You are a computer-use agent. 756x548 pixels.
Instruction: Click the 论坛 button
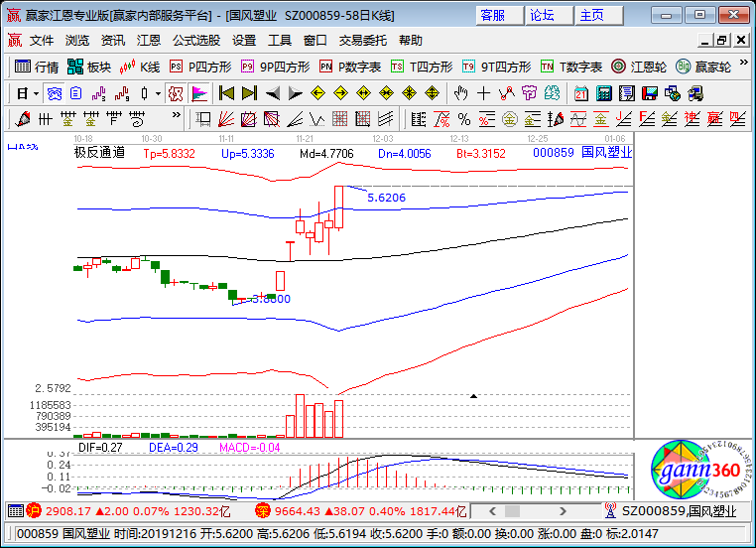(550, 16)
